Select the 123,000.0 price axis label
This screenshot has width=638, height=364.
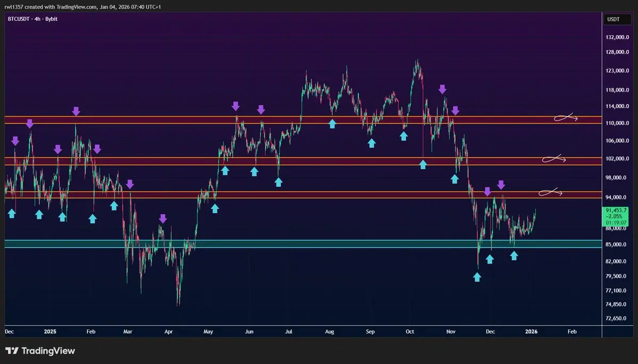tap(617, 71)
